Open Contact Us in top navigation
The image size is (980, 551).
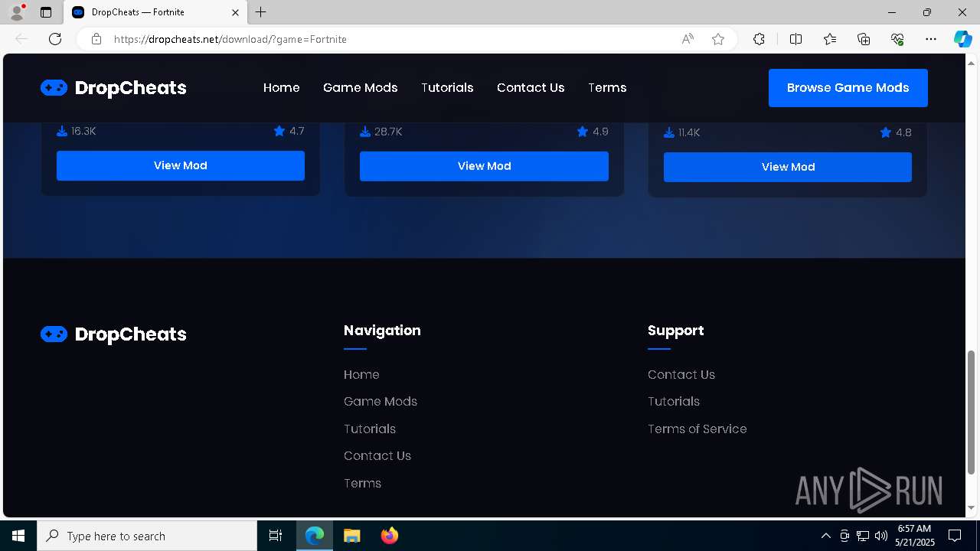click(x=531, y=88)
